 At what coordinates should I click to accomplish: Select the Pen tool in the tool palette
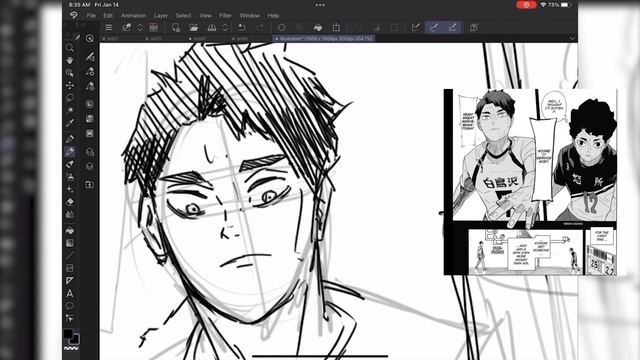tap(70, 139)
